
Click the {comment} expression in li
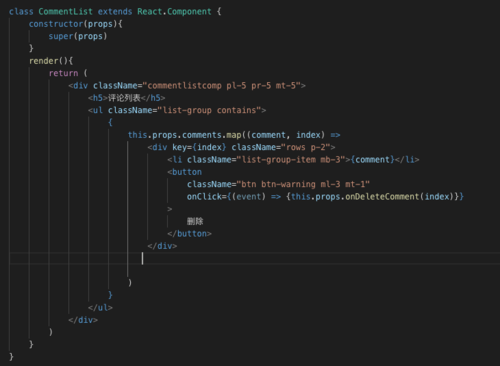point(372,160)
